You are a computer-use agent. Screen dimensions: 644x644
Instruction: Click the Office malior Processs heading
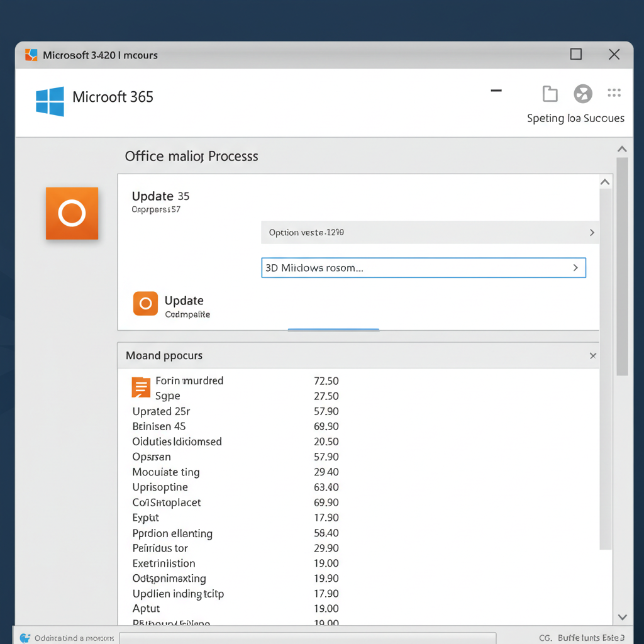pos(191,157)
